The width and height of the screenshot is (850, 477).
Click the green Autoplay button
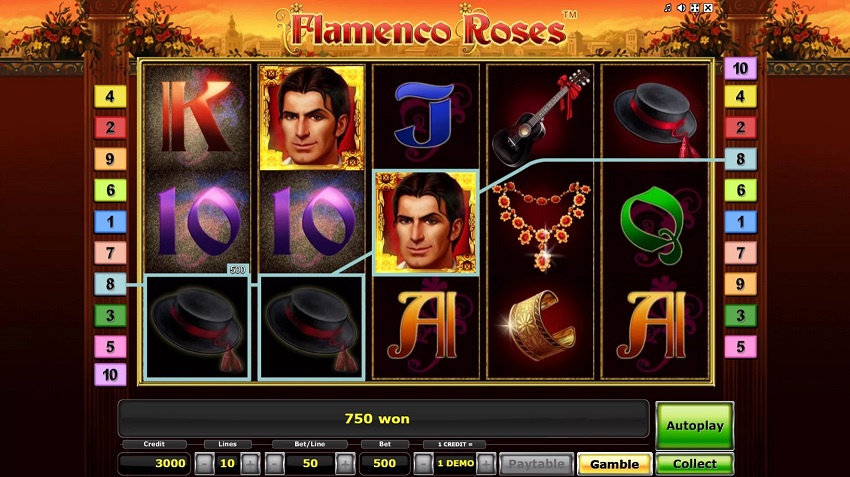point(694,426)
